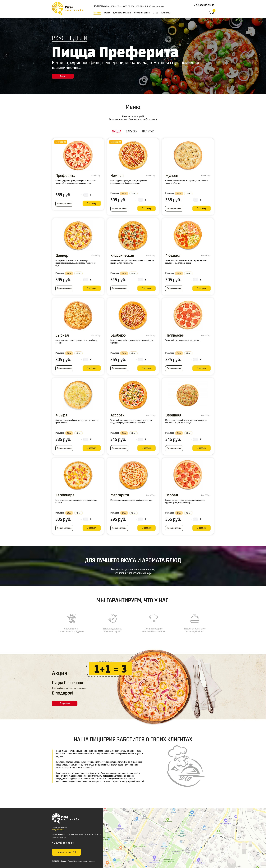This screenshot has height=868, width=266.
Task: Increase quantity of Преферита pizza with plus
Action: 91,195
